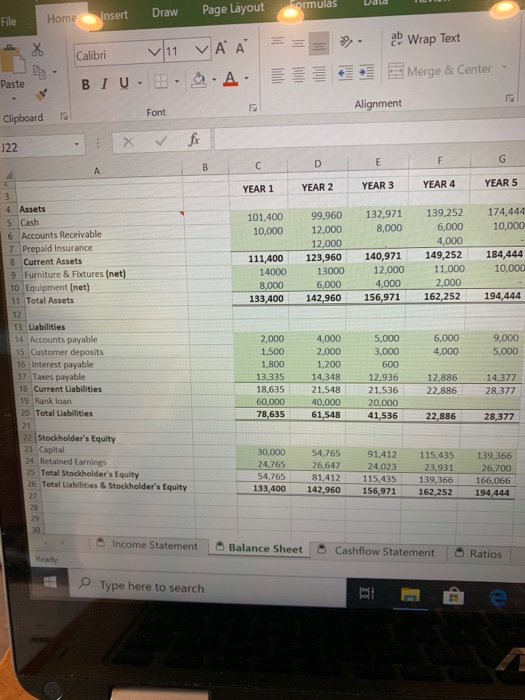Select the Balance Sheet tab
The image size is (525, 700).
260,548
